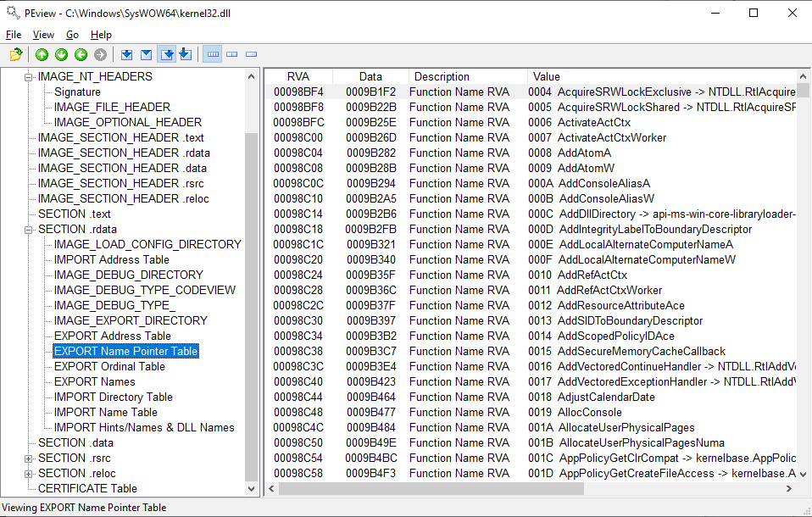Toggle the highlighted four-segment byte width button
The width and height of the screenshot is (812, 517).
click(212, 55)
